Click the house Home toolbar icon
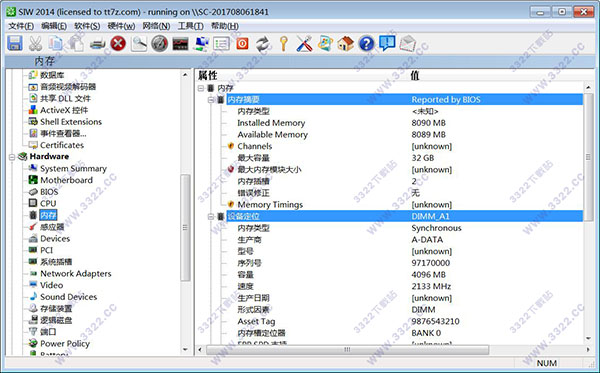 [346, 44]
